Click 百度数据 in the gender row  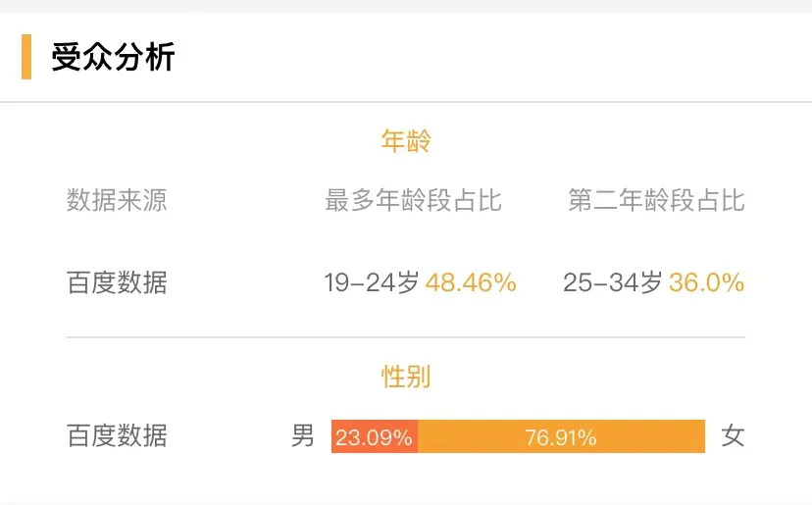pos(117,436)
